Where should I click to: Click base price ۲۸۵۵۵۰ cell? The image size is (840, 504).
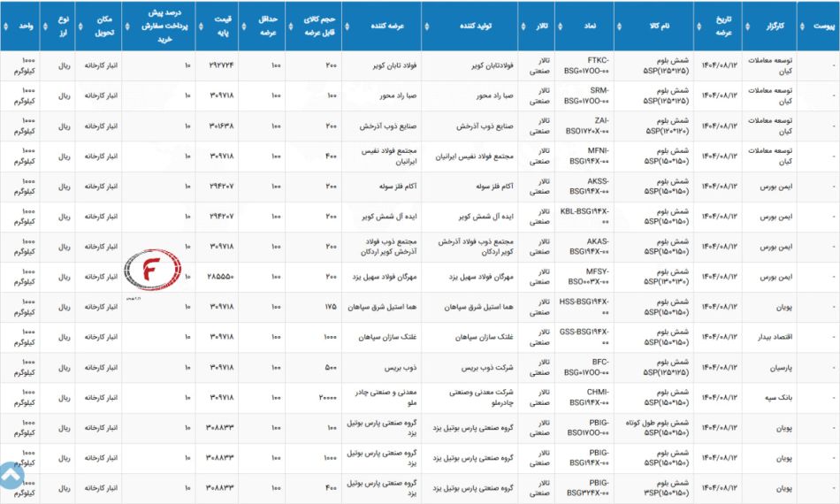(220, 277)
